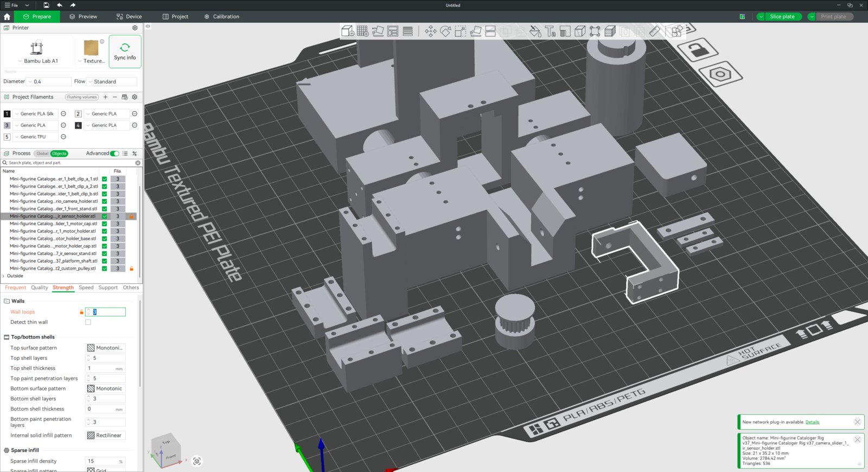Open Internal solid infill pattern dropdown
Viewport: 868px width, 472px height.
(x=106, y=436)
